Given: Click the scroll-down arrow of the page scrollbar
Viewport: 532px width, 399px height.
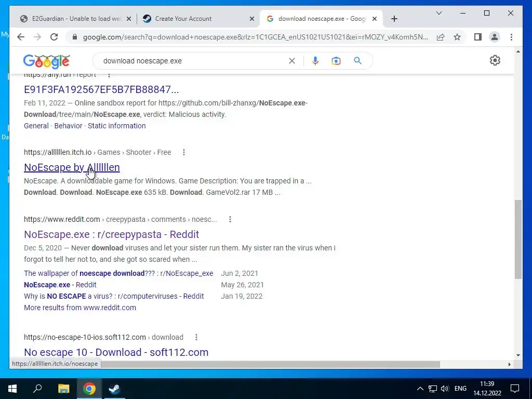Looking at the screenshot, I should (x=518, y=355).
